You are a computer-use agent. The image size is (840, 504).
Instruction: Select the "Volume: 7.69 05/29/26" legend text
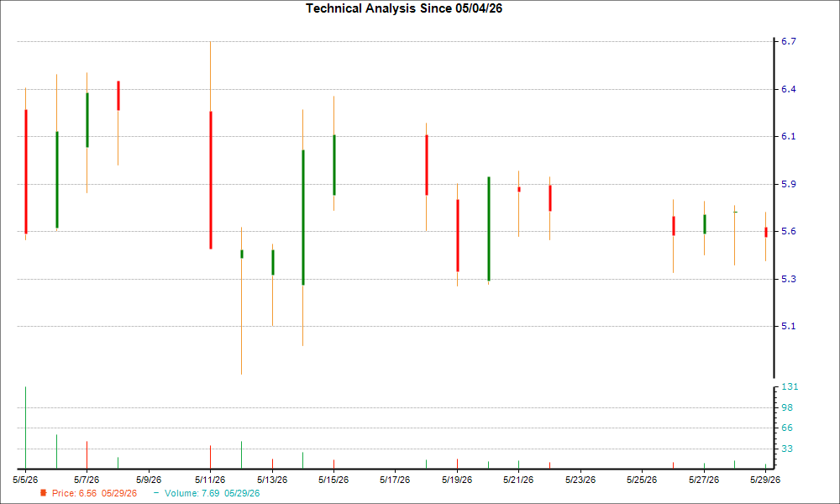point(213,493)
